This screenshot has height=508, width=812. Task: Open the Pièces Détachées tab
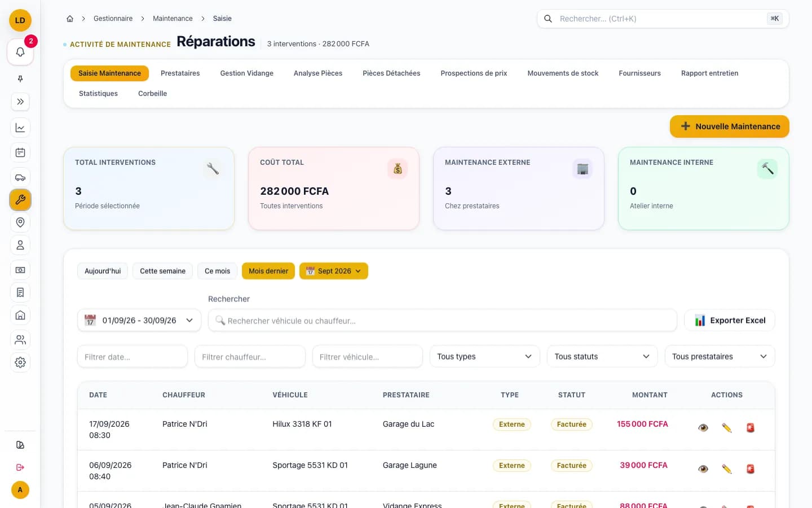[x=391, y=73]
